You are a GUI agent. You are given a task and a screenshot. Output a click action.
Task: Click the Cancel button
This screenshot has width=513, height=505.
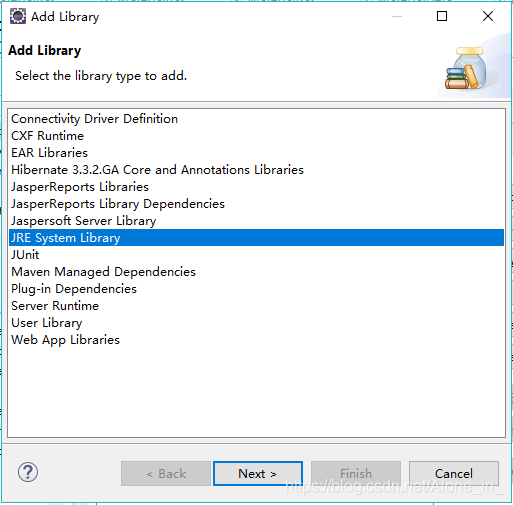click(454, 473)
